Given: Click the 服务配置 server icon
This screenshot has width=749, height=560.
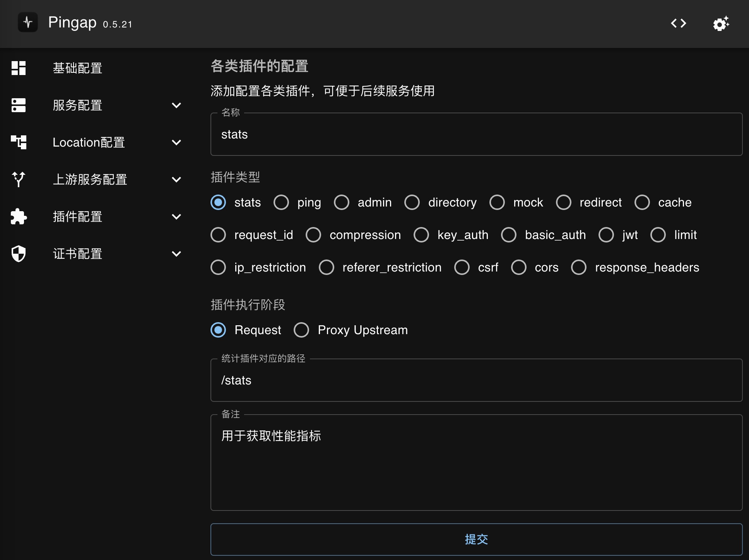Looking at the screenshot, I should click(19, 105).
